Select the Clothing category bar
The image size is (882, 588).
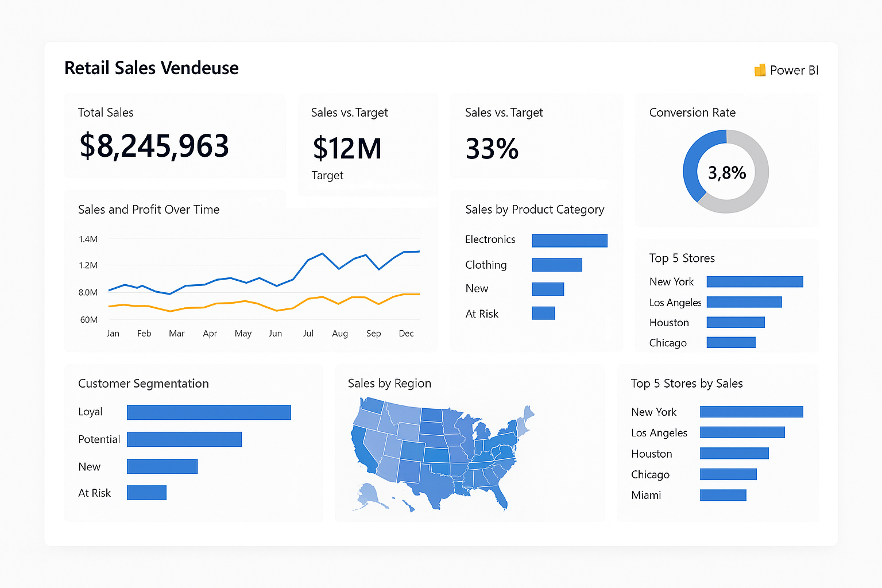pyautogui.click(x=556, y=265)
